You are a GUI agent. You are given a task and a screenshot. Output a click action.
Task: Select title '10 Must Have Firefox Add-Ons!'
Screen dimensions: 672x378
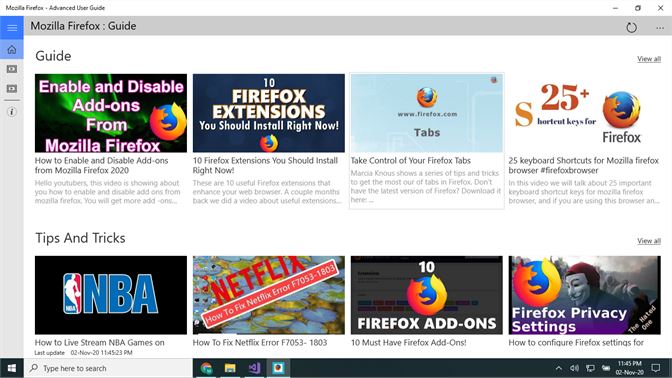tap(408, 343)
